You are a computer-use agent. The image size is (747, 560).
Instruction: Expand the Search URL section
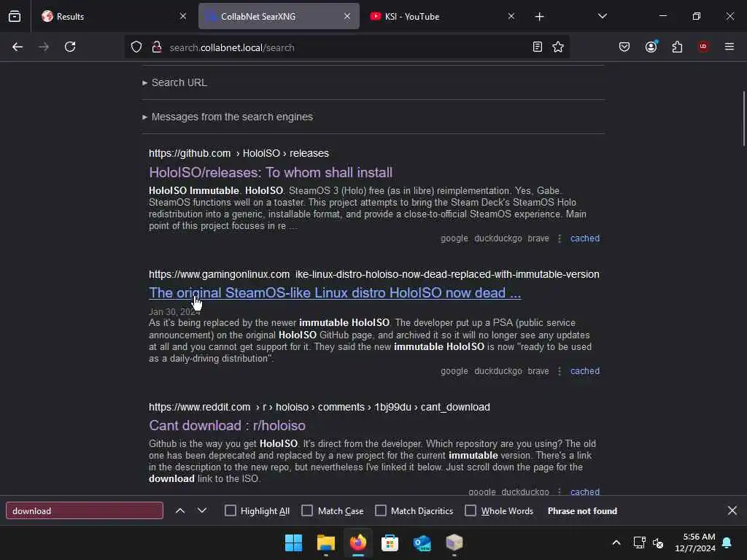click(174, 82)
